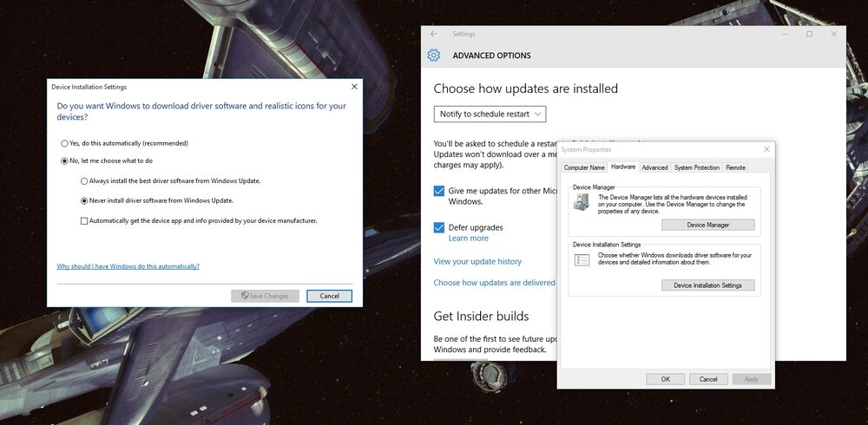Minimize the Settings window
The width and height of the screenshot is (868, 425).
[786, 34]
